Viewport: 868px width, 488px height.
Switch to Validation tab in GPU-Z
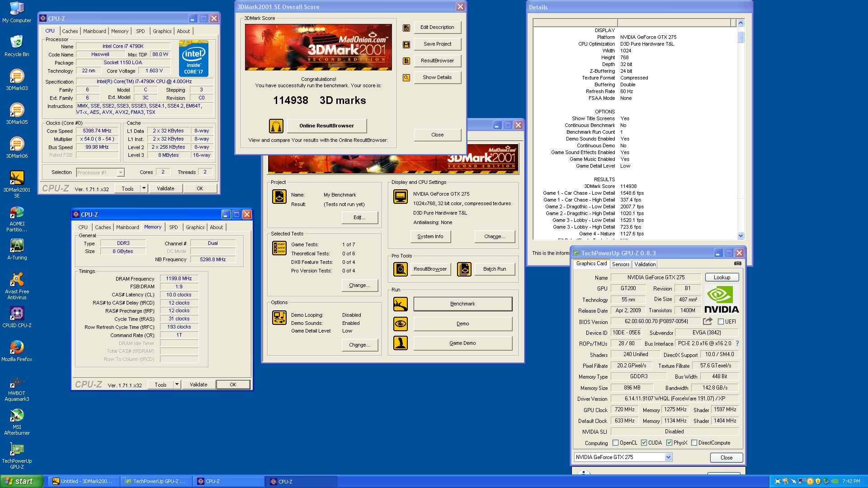click(645, 264)
